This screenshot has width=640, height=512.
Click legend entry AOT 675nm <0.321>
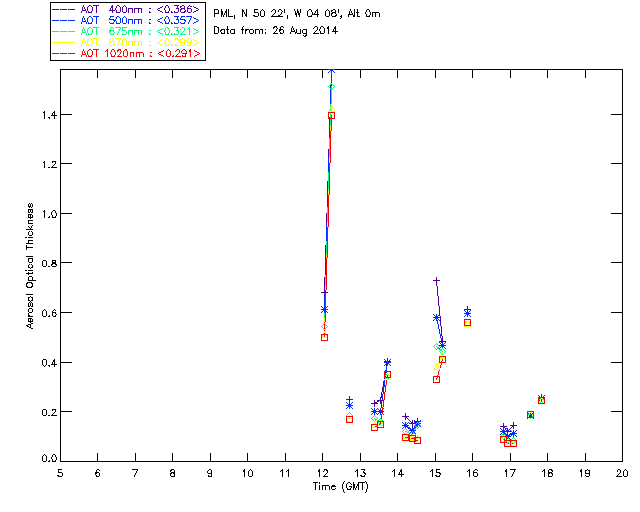(x=127, y=31)
